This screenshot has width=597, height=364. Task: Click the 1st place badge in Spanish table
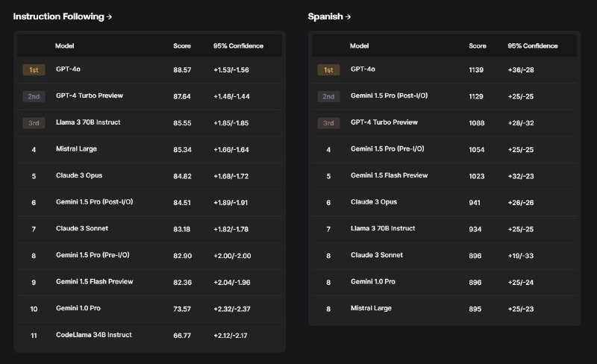pos(328,70)
